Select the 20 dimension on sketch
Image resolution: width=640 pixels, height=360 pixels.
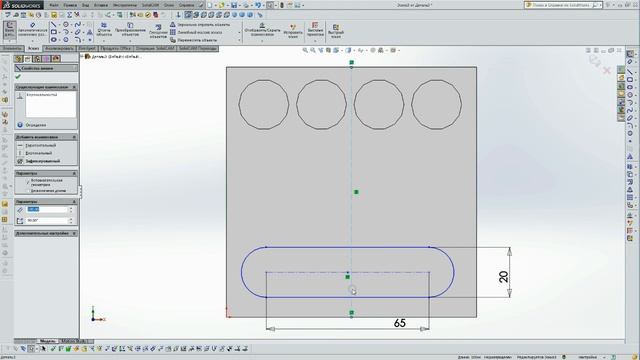[504, 276]
